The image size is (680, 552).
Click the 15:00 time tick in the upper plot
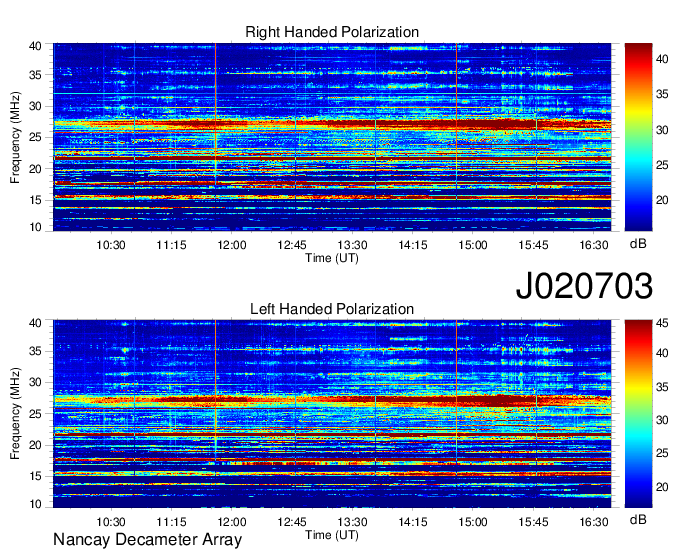(x=473, y=245)
